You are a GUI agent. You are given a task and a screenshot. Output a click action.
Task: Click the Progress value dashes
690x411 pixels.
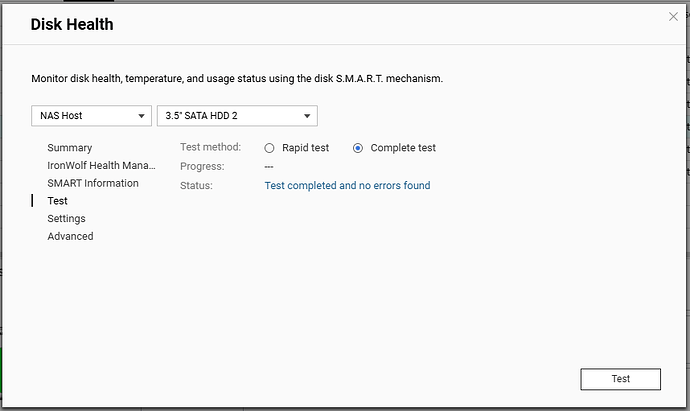click(x=269, y=166)
